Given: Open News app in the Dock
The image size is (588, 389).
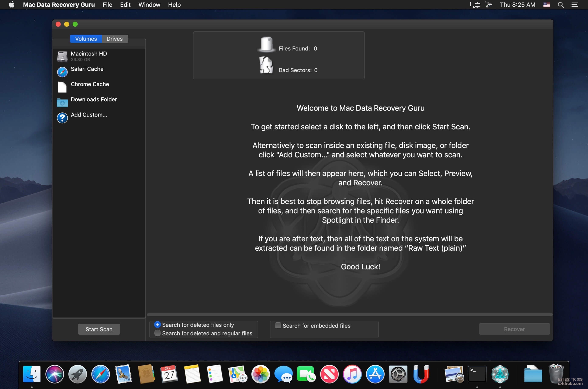Looking at the screenshot, I should [329, 374].
